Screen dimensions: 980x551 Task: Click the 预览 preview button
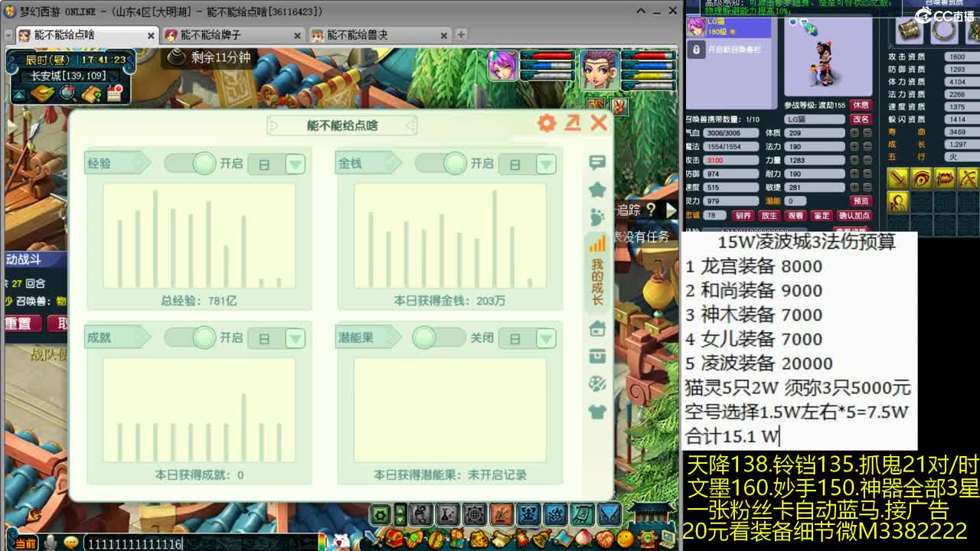tap(861, 201)
